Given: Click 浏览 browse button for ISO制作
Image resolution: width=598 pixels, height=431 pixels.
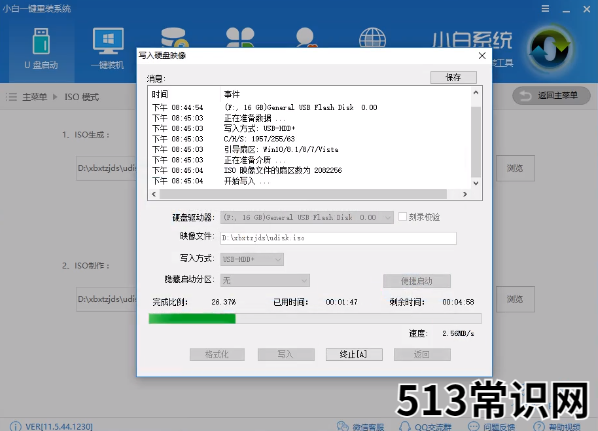Looking at the screenshot, I should 515,299.
